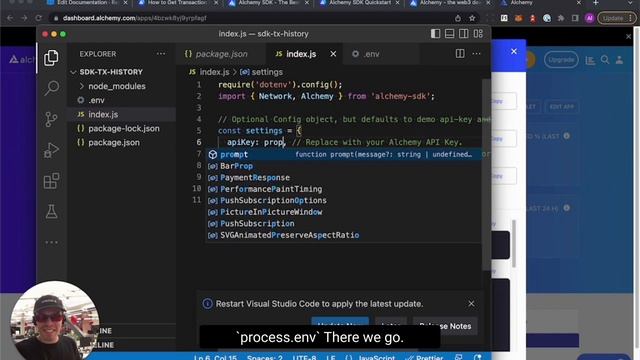Open new browser tab plus button
The image size is (640, 360).
(x=596, y=3)
